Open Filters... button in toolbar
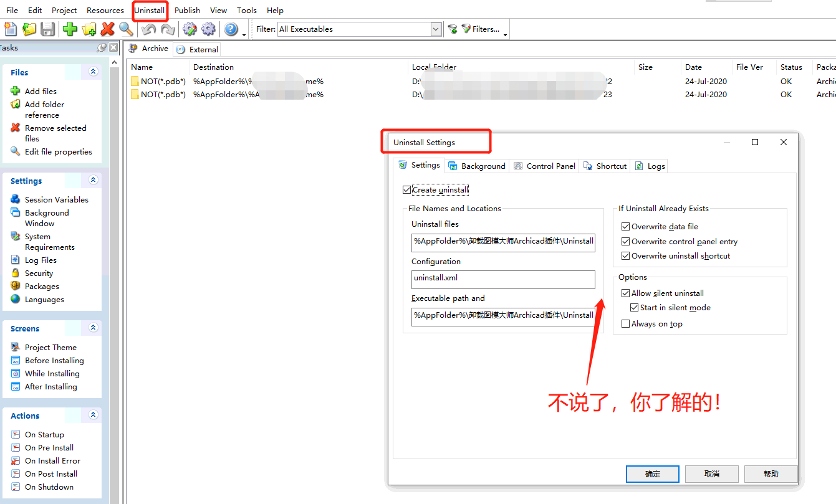 (x=480, y=29)
